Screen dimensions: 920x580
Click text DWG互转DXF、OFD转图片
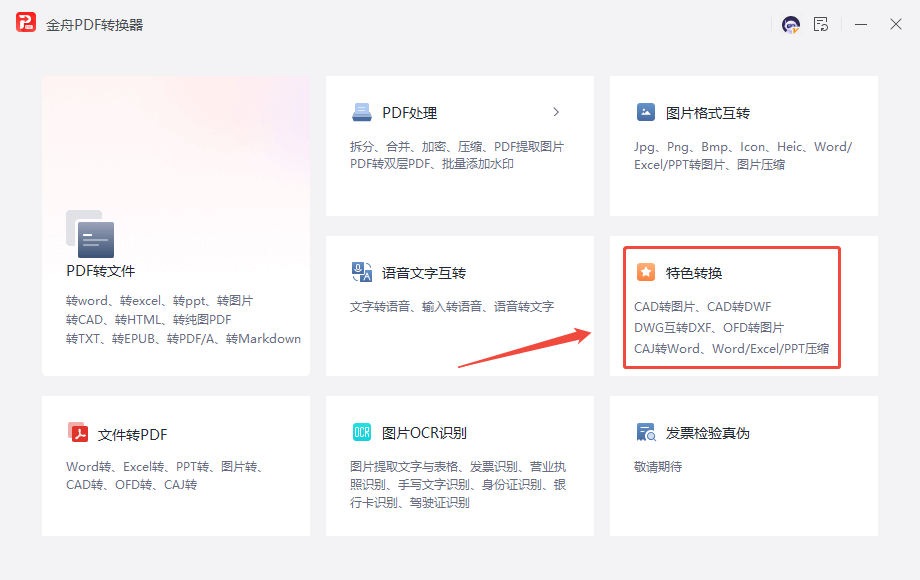pyautogui.click(x=709, y=327)
